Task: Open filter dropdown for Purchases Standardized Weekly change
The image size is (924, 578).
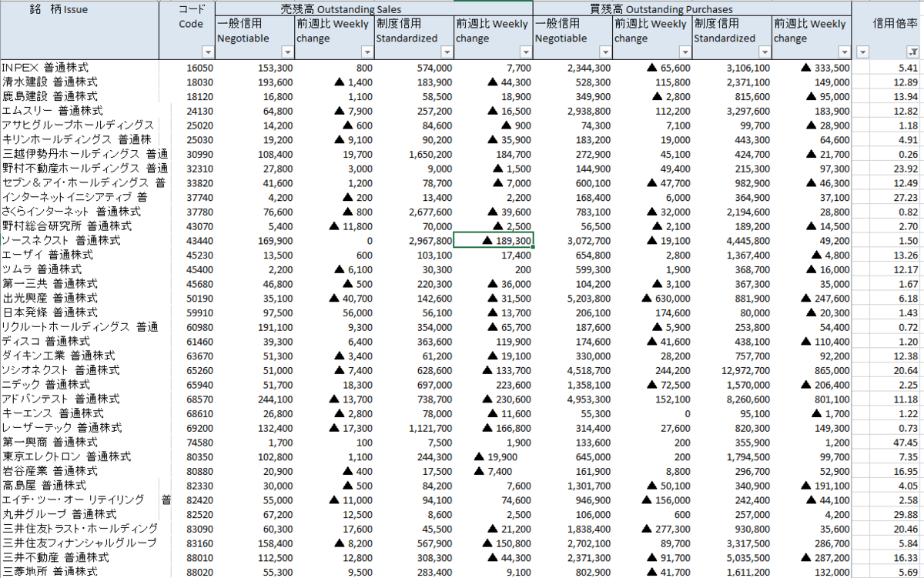Action: (845, 52)
